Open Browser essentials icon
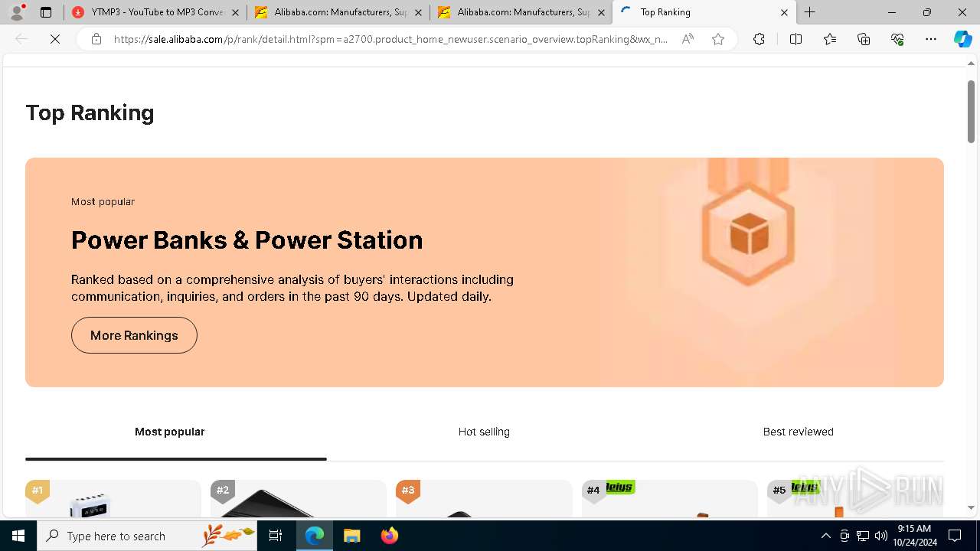The height and width of the screenshot is (551, 980). click(897, 39)
